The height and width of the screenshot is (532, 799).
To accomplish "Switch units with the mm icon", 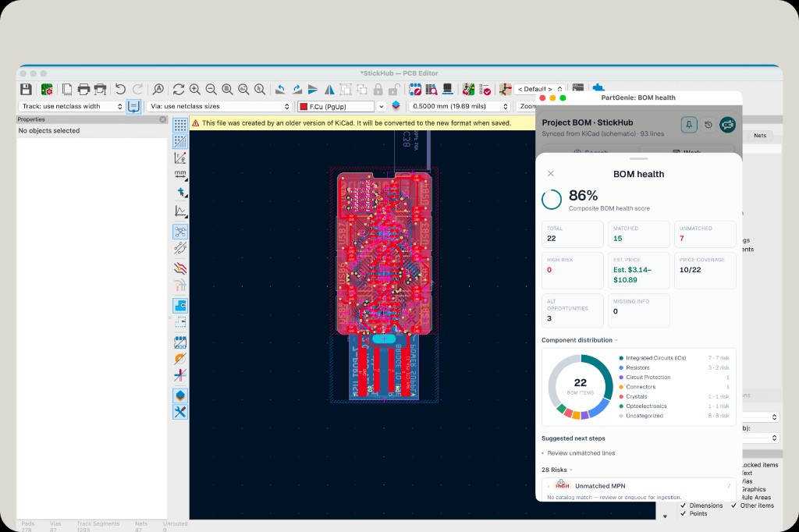I will click(180, 174).
